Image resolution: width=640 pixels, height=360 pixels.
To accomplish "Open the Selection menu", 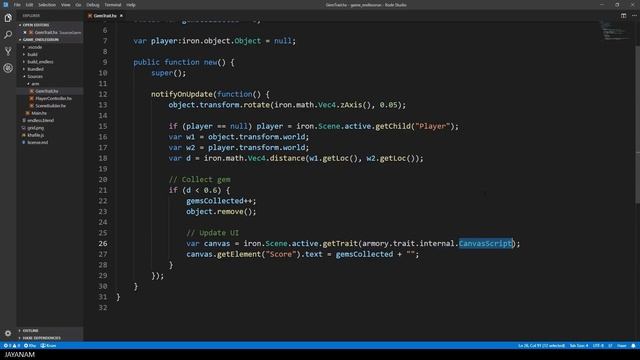I will pyautogui.click(x=47, y=5).
